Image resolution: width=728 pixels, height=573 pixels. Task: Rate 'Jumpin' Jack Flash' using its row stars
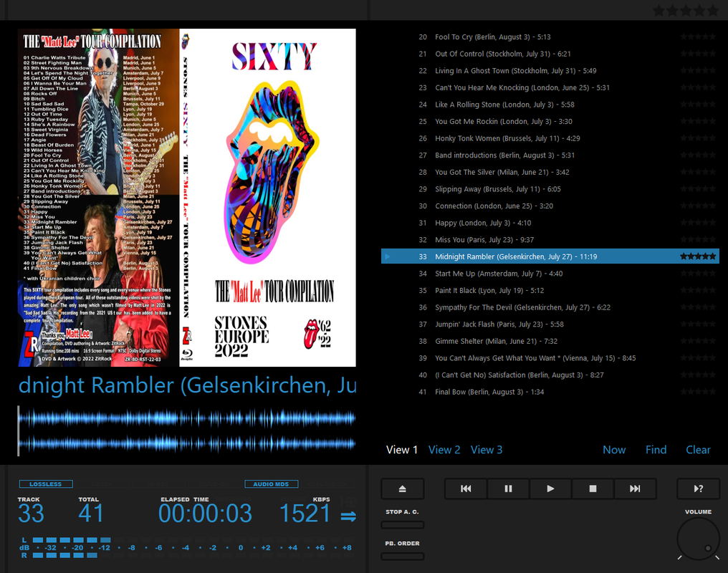coord(698,324)
